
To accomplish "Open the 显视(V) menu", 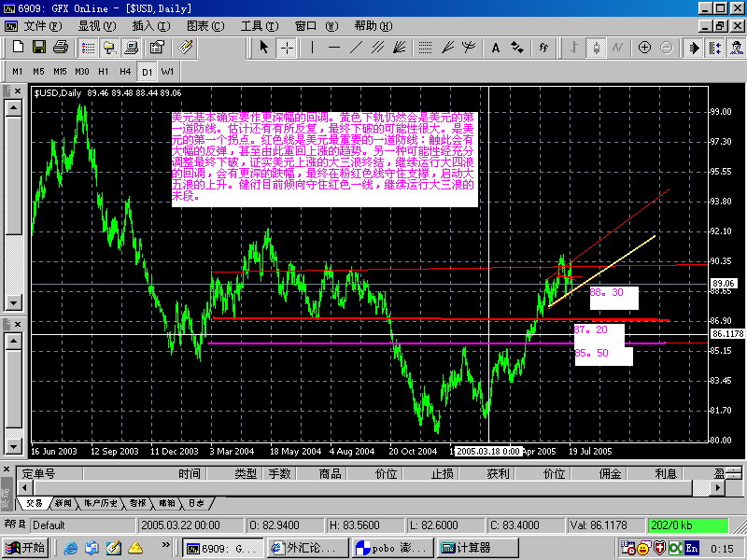I will click(x=97, y=26).
